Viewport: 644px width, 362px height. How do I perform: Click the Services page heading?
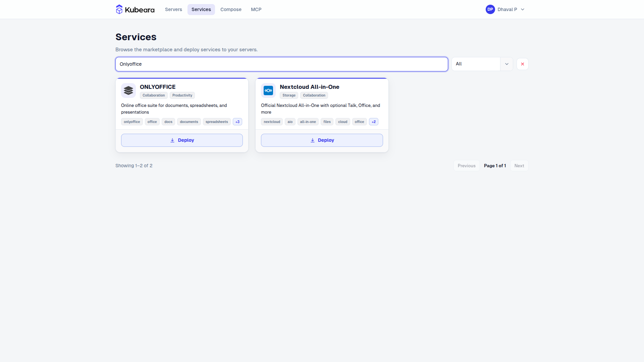[x=136, y=37]
